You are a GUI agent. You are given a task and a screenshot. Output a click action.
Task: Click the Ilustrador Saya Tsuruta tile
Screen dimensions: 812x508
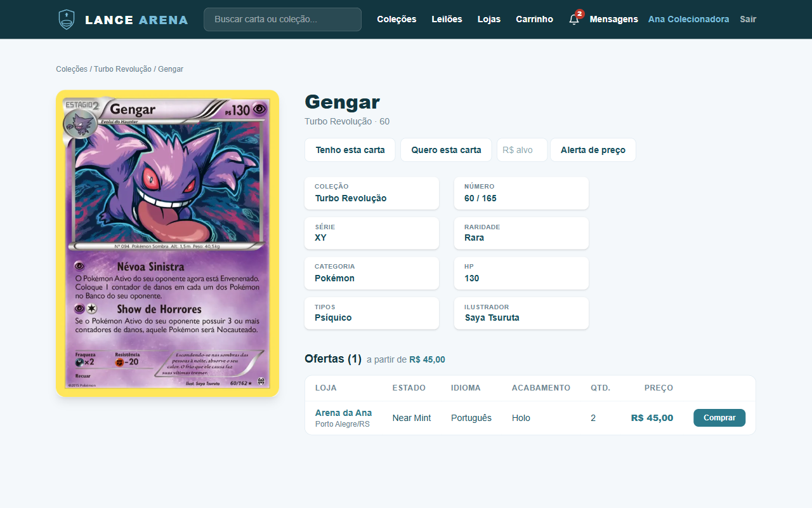521,313
